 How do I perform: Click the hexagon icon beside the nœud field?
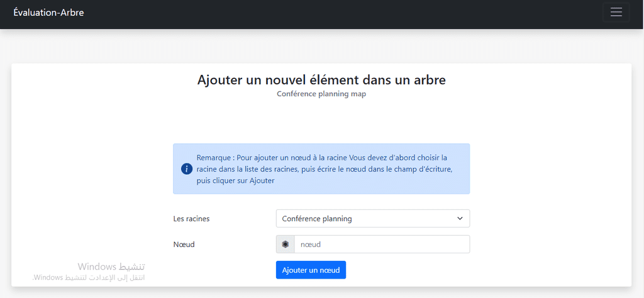click(286, 244)
